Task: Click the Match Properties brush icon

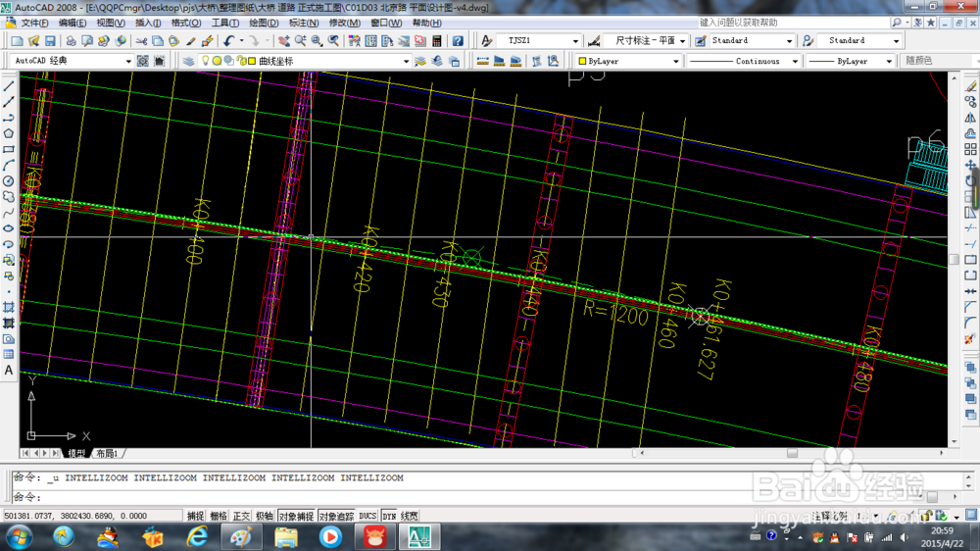Action: [191, 40]
